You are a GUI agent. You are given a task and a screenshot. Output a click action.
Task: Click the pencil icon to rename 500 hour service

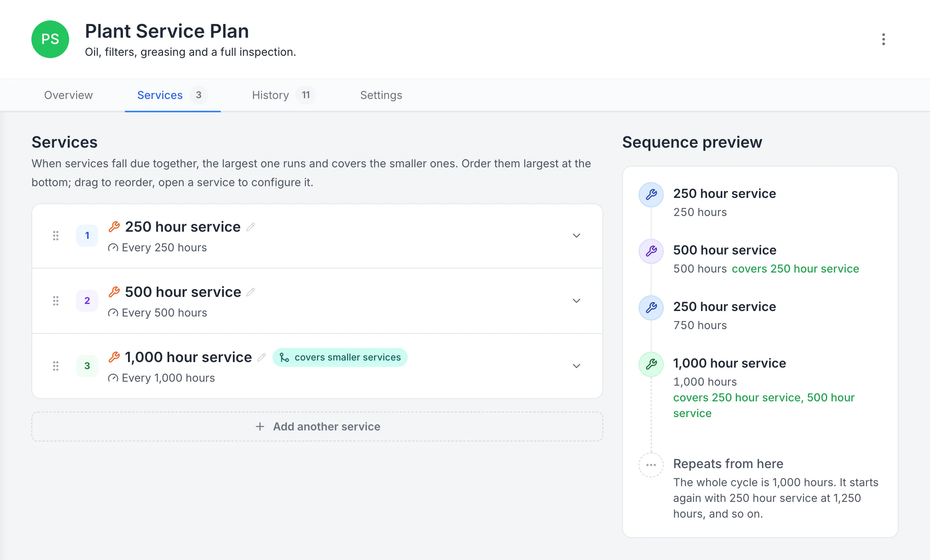(251, 292)
